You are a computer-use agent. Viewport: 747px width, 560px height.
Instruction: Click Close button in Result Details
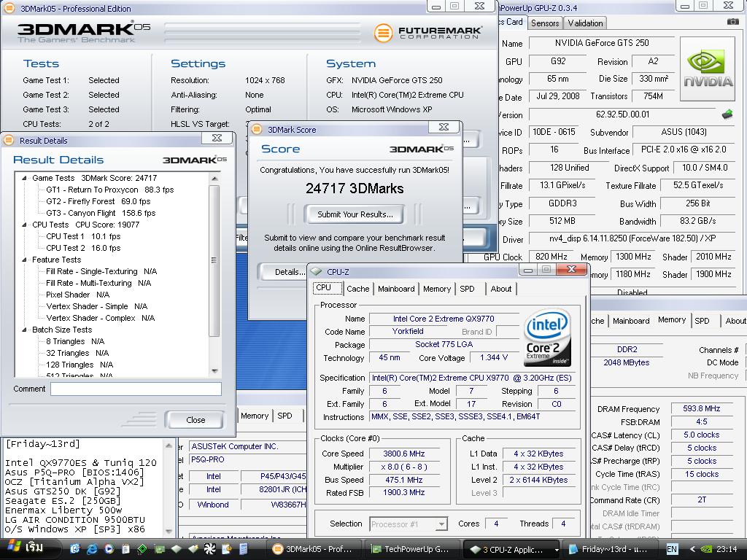195,420
